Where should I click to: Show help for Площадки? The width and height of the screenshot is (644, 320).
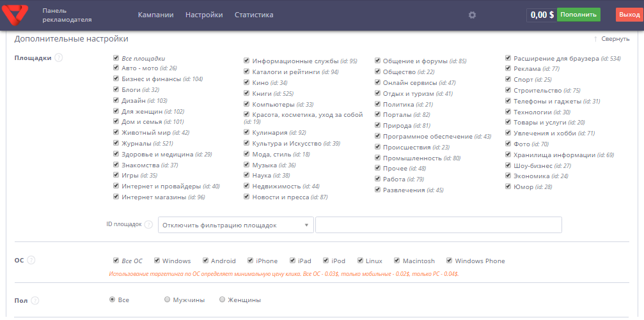pyautogui.click(x=59, y=58)
